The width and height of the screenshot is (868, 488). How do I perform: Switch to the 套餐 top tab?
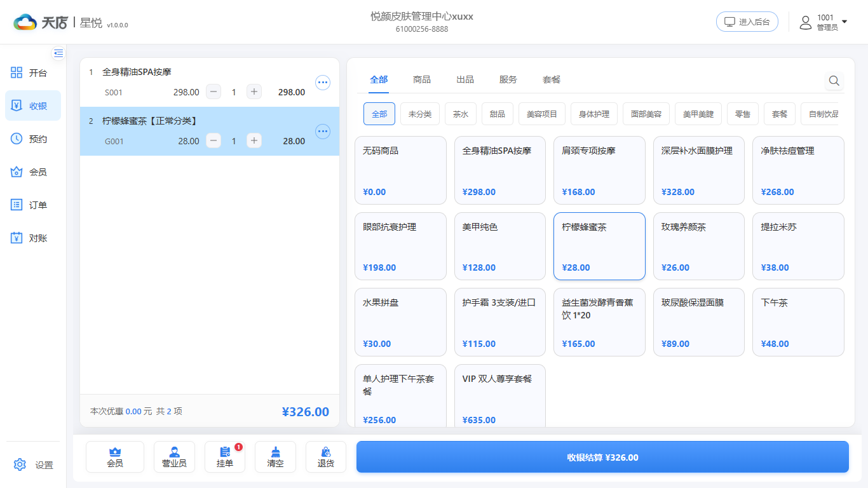coord(552,79)
